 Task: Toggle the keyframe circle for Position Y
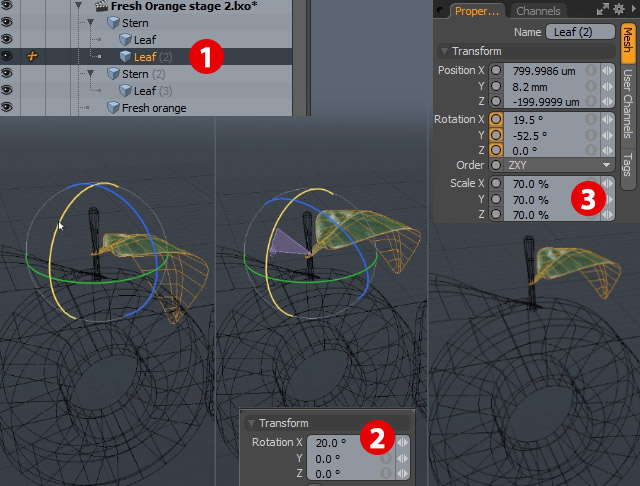pyautogui.click(x=496, y=86)
